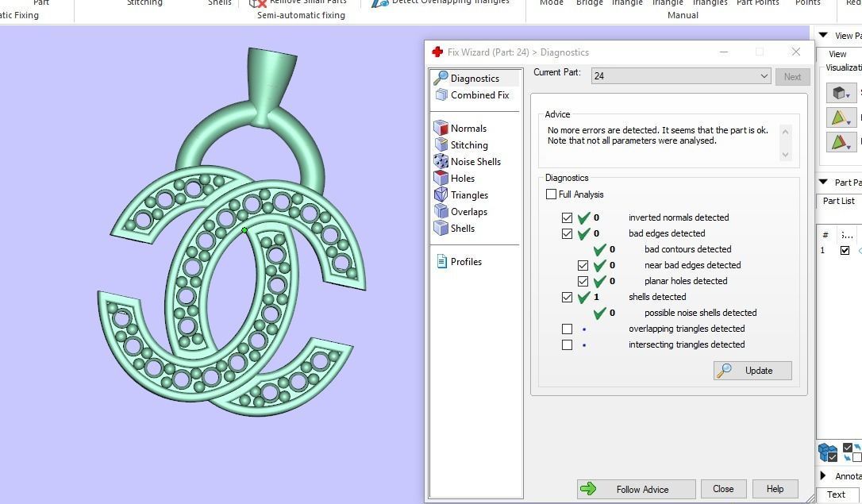This screenshot has height=504, width=862.
Task: Click the green and red triangle icon
Action: pyautogui.click(x=841, y=142)
